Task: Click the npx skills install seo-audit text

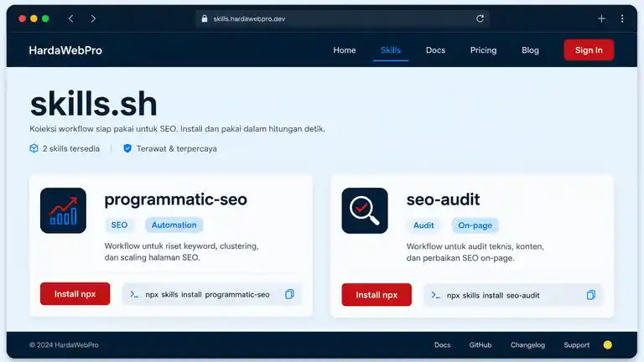Action: pyautogui.click(x=493, y=296)
